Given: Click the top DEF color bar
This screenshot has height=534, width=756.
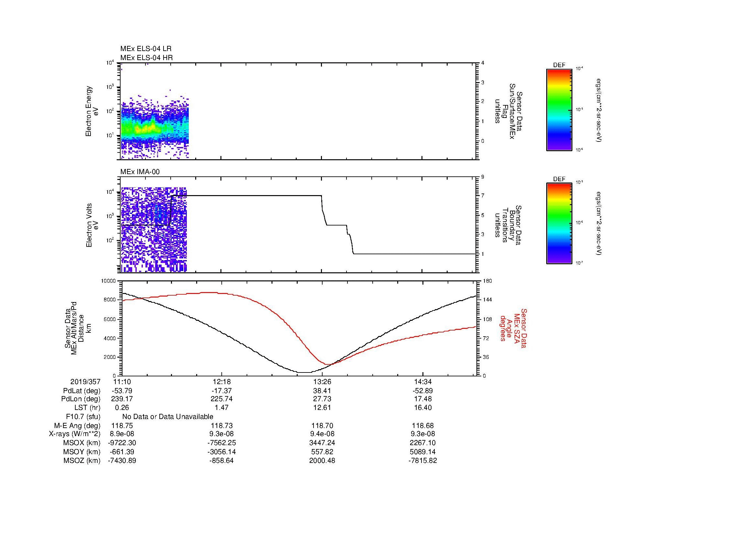Looking at the screenshot, I should click(559, 110).
